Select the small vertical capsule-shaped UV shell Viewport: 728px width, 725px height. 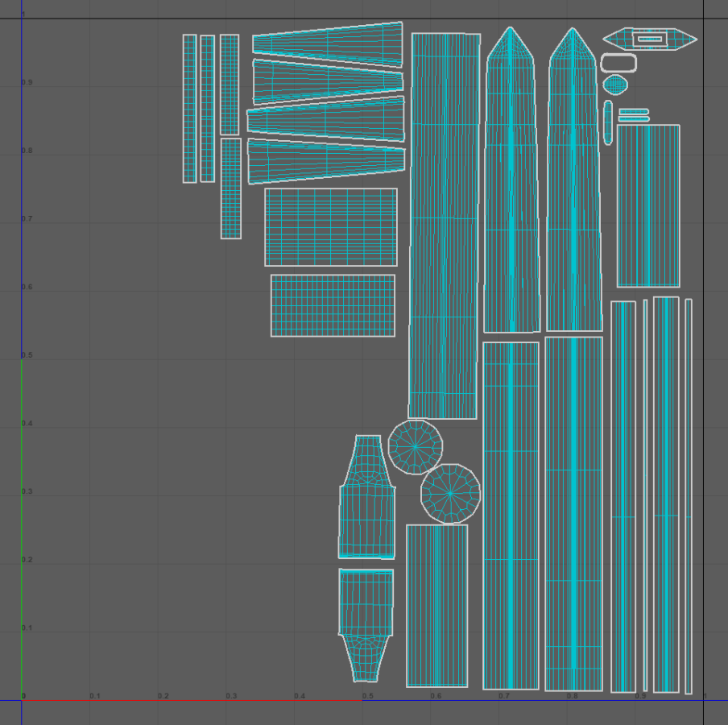(608, 122)
